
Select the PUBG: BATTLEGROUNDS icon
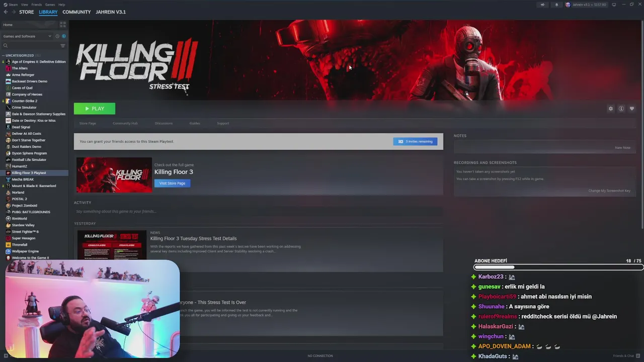click(x=8, y=212)
